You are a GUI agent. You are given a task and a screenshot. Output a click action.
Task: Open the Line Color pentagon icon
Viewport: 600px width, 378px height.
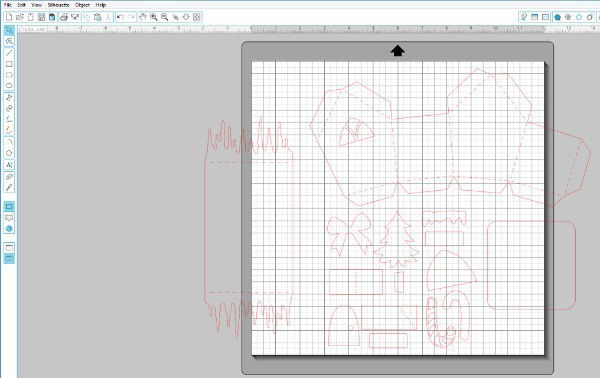[x=579, y=17]
